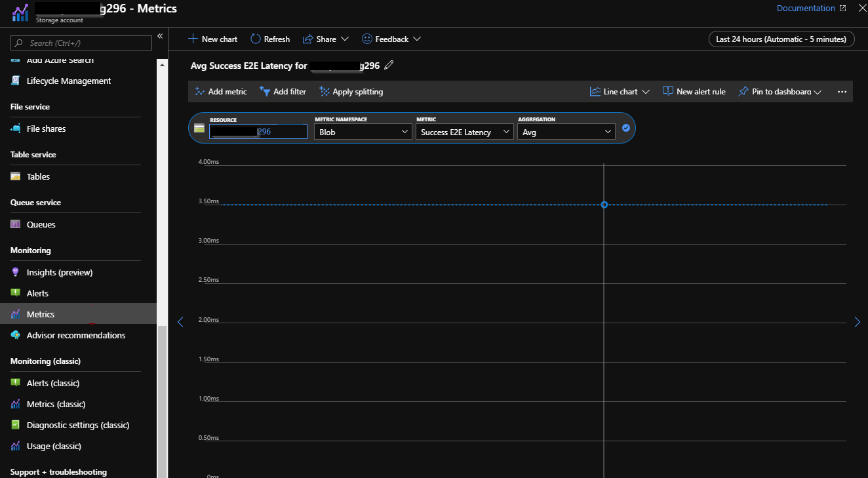
Task: Click the Metrics chart icon in header
Action: [x=21, y=12]
